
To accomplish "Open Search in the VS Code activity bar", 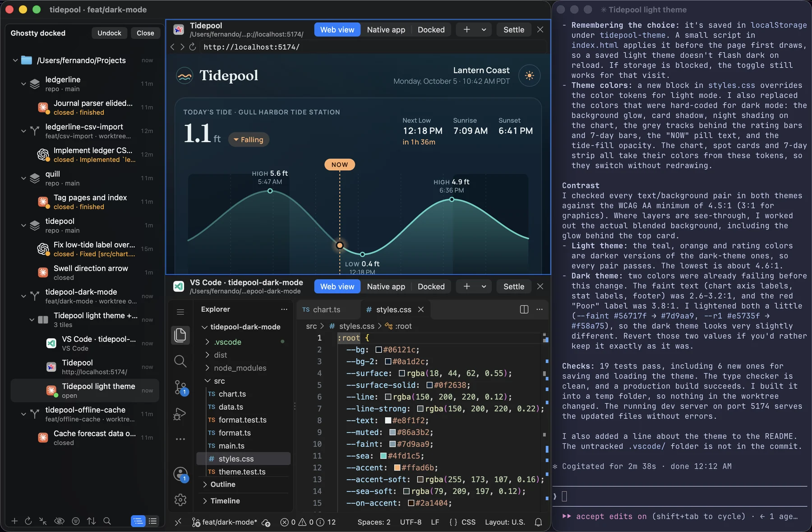I will (x=180, y=361).
